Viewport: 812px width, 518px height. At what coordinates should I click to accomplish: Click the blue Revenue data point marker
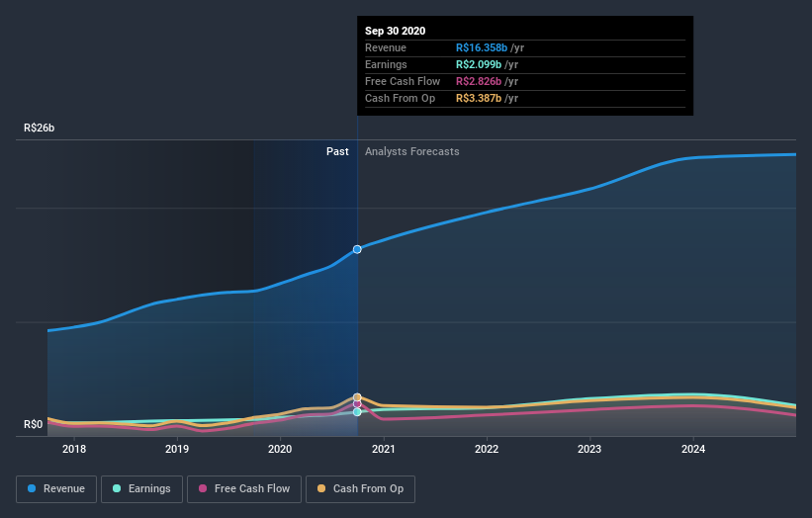click(357, 249)
